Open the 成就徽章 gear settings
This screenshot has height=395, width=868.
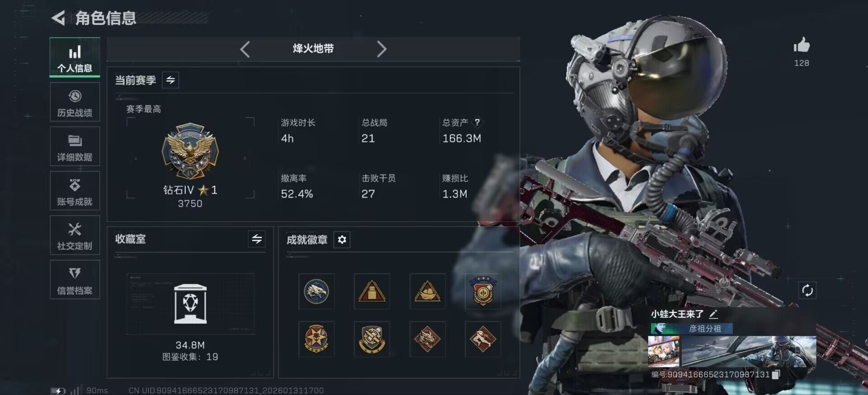coord(342,240)
